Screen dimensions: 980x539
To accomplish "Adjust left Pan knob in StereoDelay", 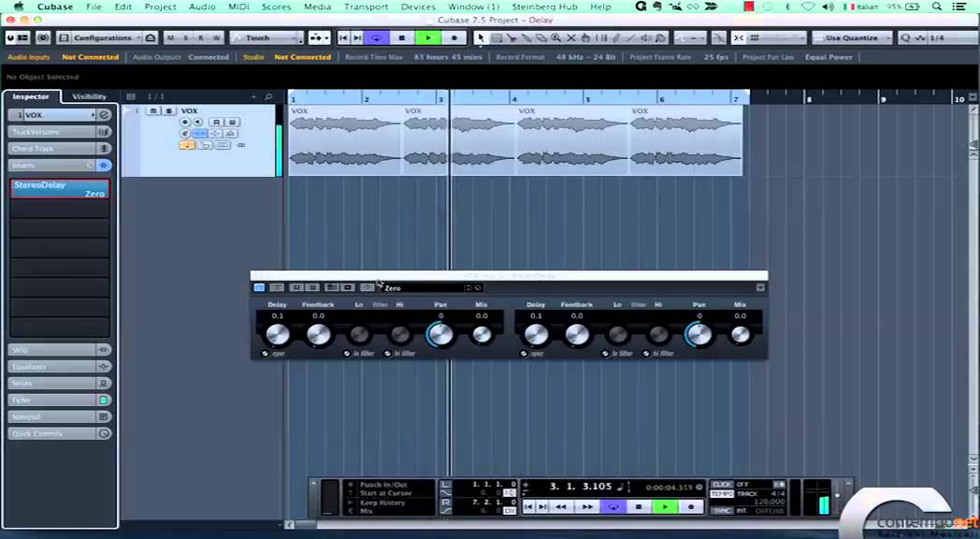I will 440,335.
